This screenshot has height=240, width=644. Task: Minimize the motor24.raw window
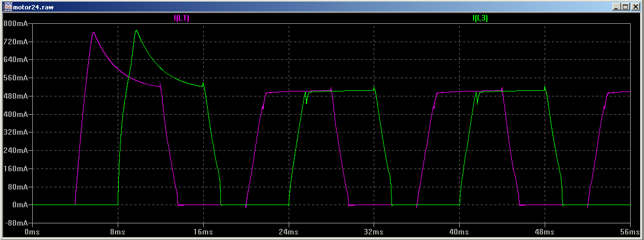tap(616, 7)
